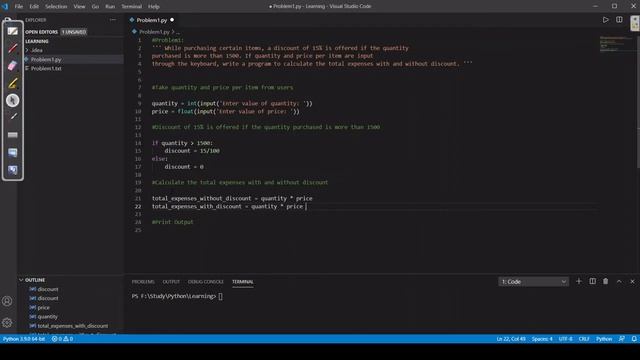Image resolution: width=640 pixels, height=360 pixels.
Task: Collapse the OPEN EDITORS section
Action: pyautogui.click(x=42, y=32)
